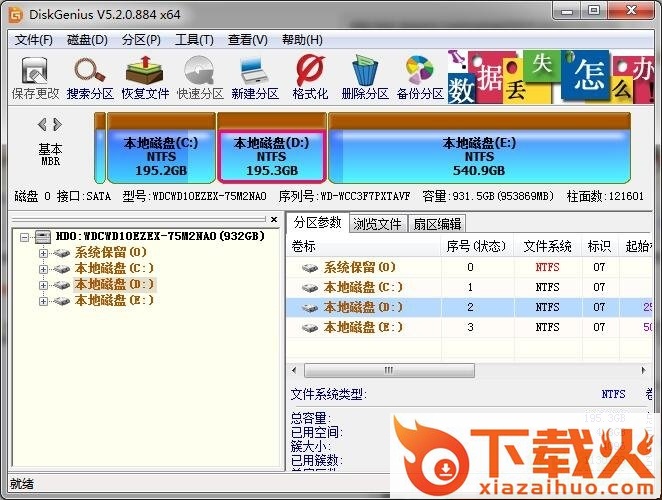Click NTFS value beside 文件系统类型
This screenshot has height=500, width=662.
(x=613, y=395)
